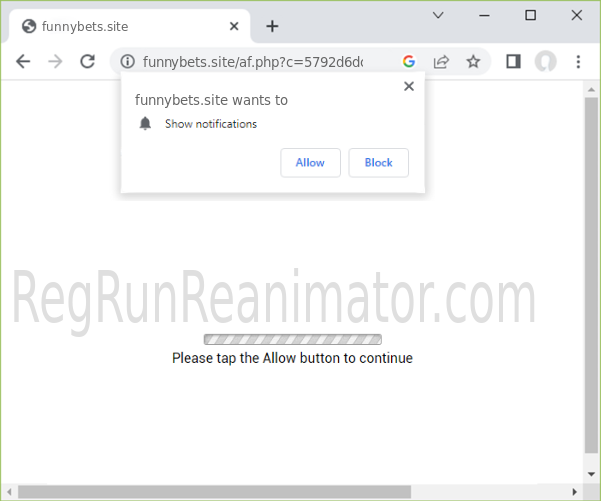
Task: Open a new tab
Action: [x=272, y=26]
